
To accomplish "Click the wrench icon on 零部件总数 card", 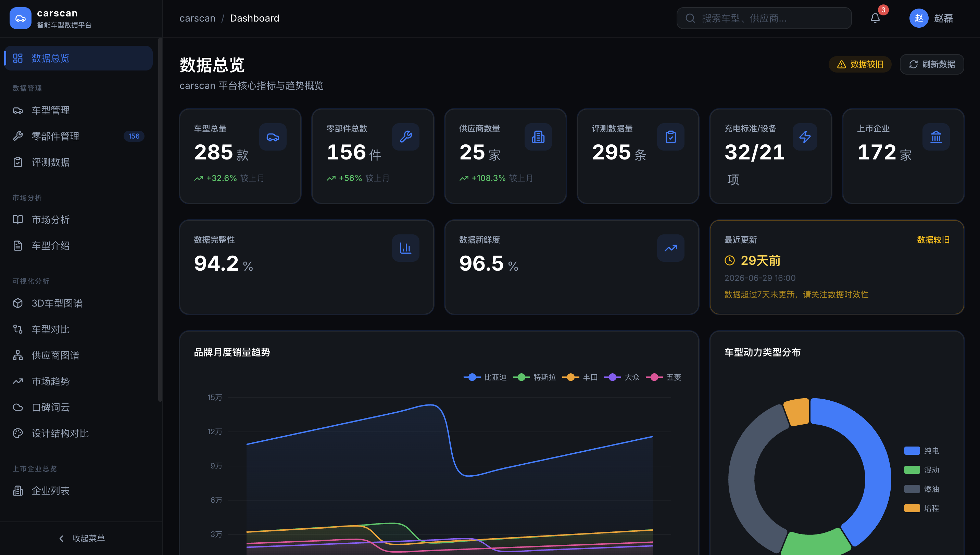I will [405, 137].
